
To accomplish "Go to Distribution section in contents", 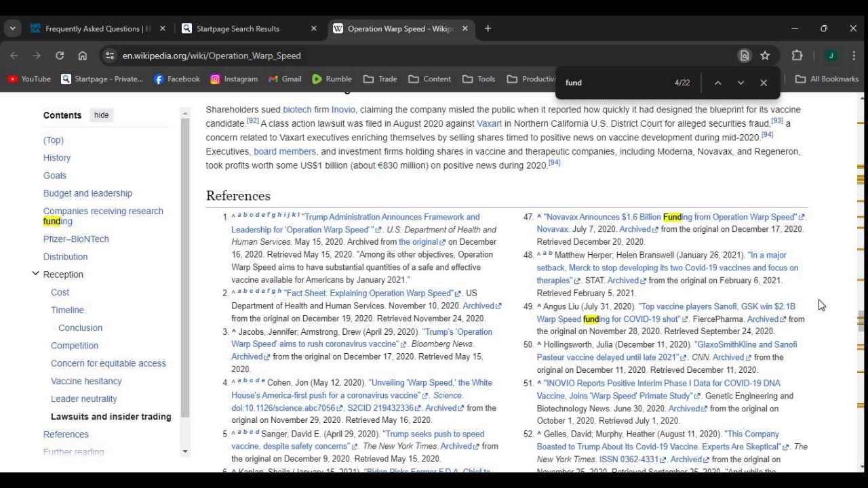I will pyautogui.click(x=65, y=257).
